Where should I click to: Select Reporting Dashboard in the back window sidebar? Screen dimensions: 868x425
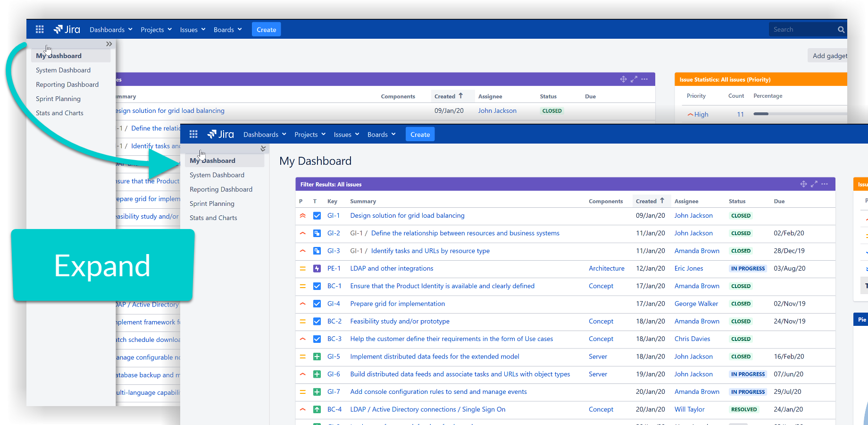click(x=67, y=85)
